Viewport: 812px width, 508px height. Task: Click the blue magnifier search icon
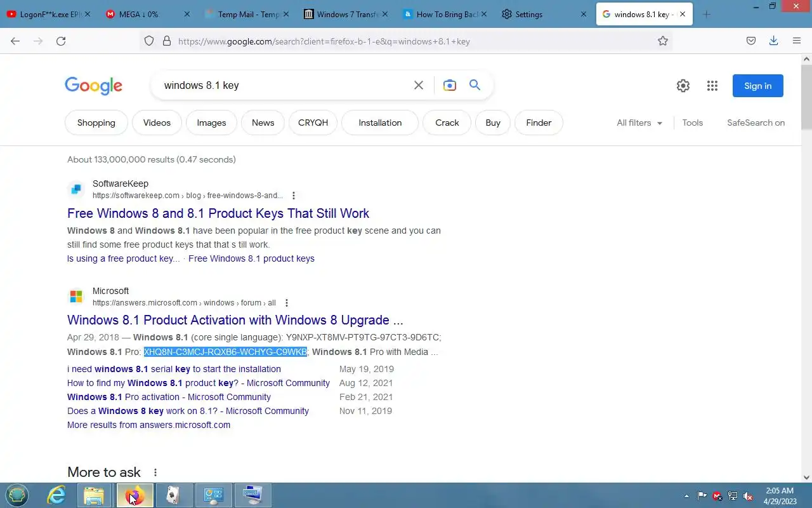(475, 85)
